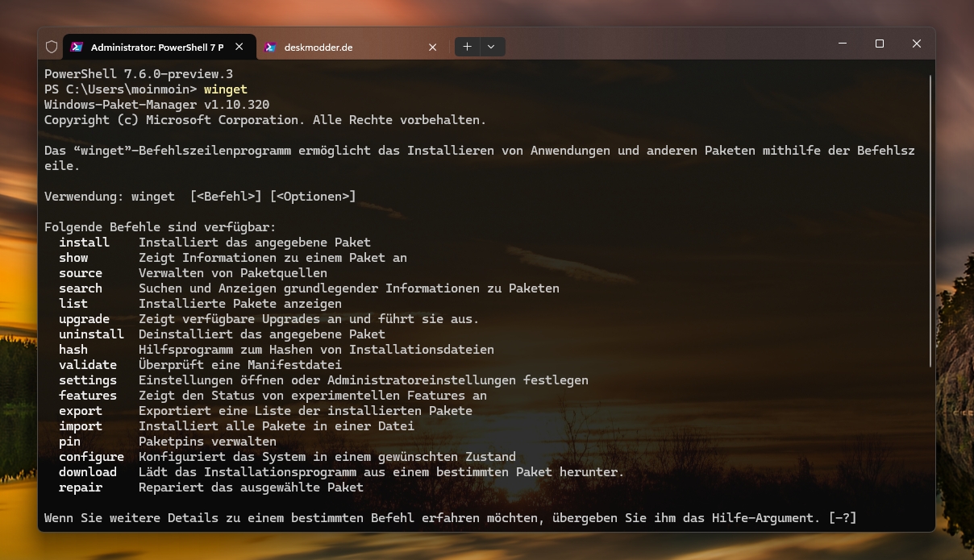The image size is (974, 560).
Task: Click the 'export' command name
Action: [x=81, y=411]
